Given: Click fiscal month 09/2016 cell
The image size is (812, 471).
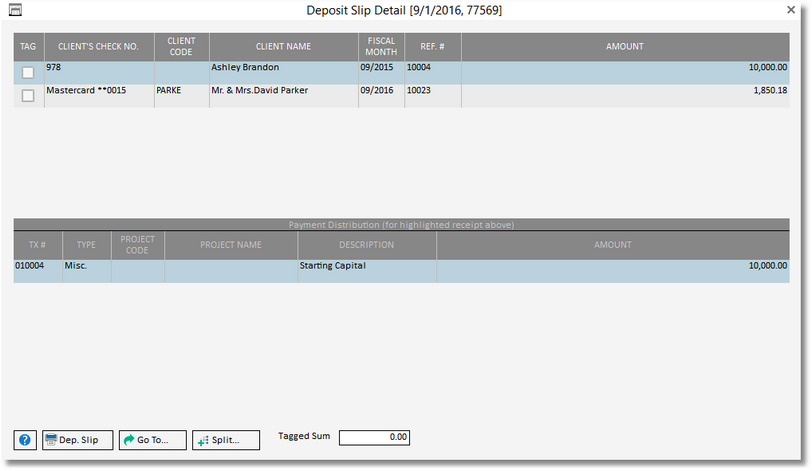Looking at the screenshot, I should [381, 96].
